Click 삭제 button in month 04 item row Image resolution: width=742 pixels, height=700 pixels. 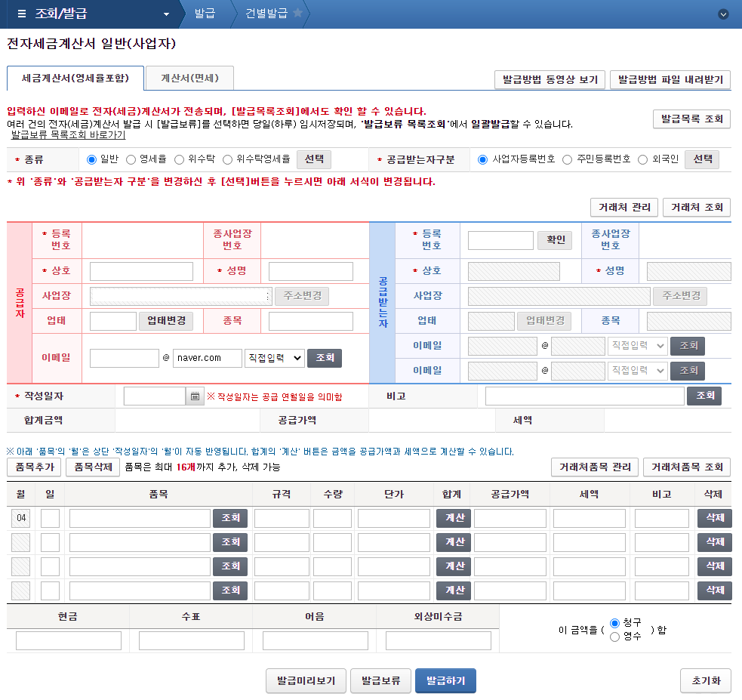(715, 518)
